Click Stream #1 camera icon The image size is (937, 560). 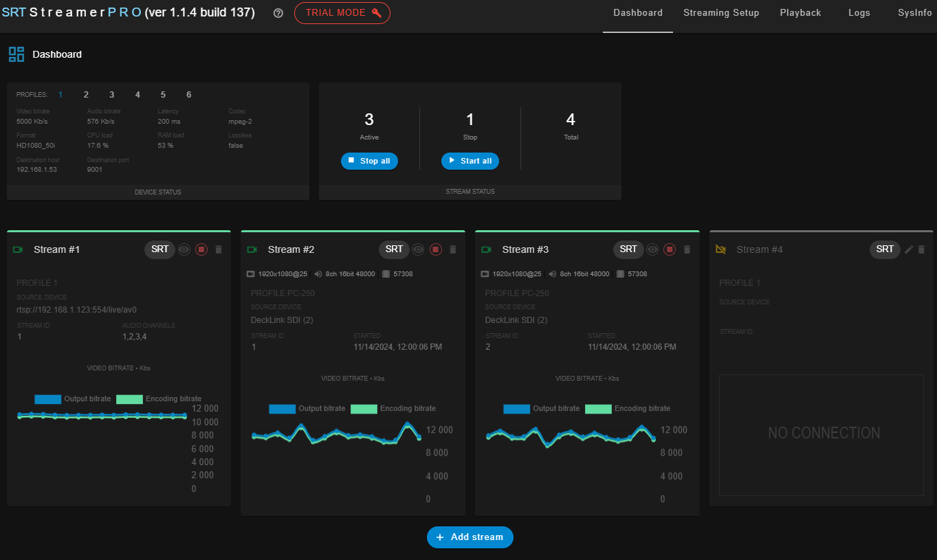[x=18, y=249]
